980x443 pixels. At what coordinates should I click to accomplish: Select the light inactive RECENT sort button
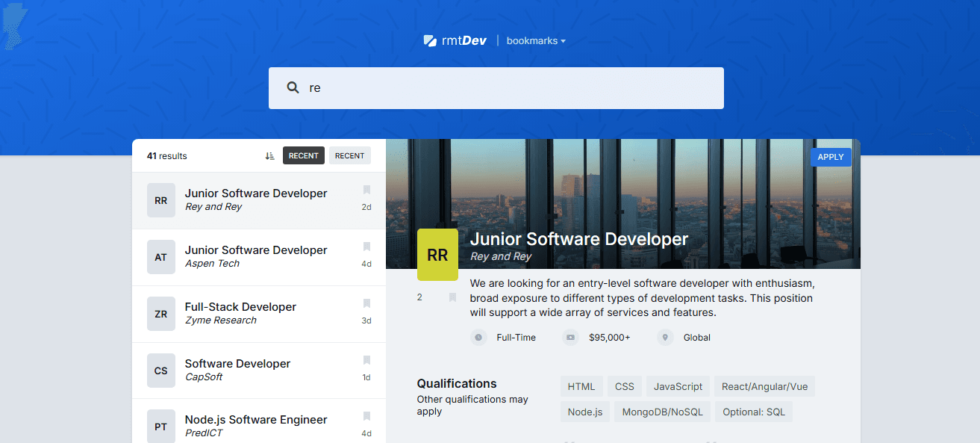pos(350,155)
